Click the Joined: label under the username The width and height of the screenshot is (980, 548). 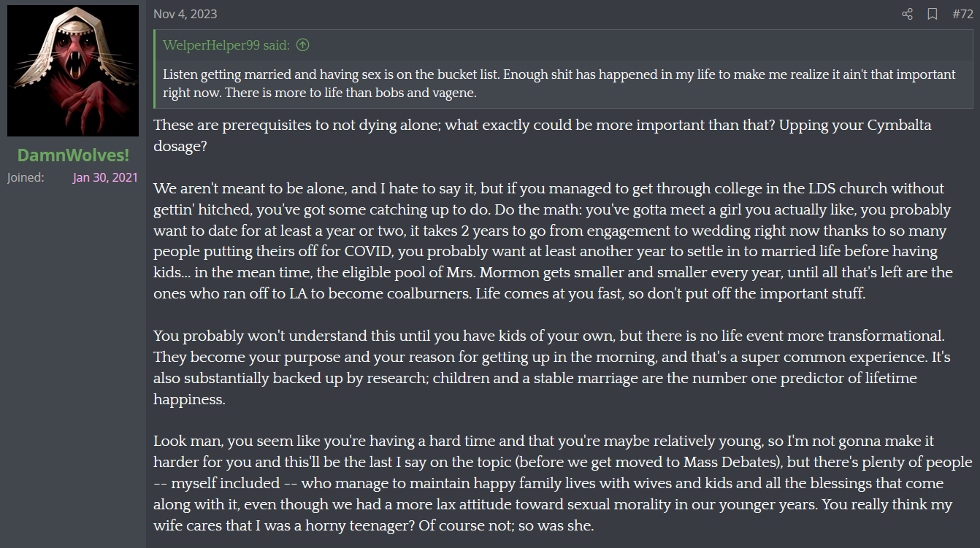tap(26, 177)
